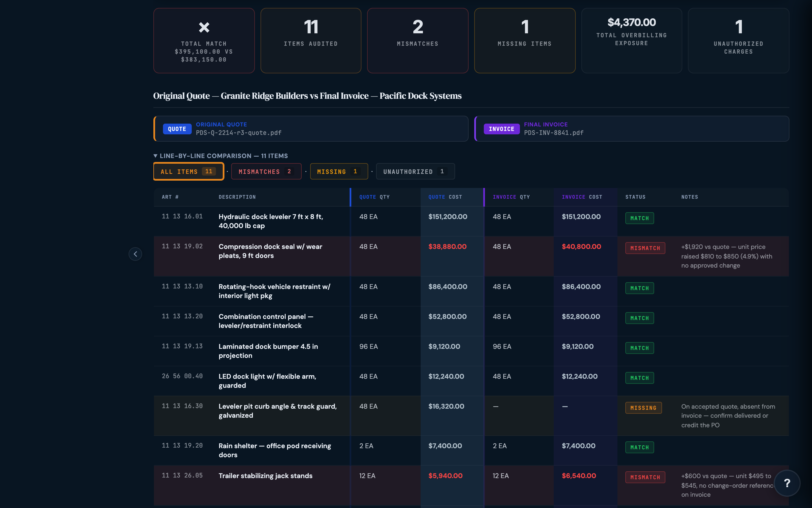812x508 pixels.
Task: Click the collapse sidebar chevron arrow
Action: click(x=135, y=254)
